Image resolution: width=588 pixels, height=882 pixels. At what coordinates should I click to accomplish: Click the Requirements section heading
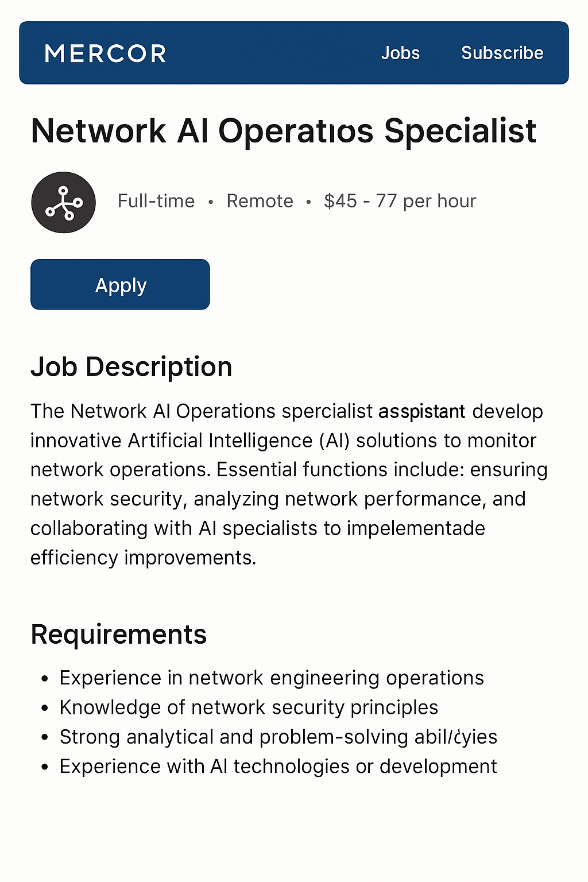coord(118,635)
